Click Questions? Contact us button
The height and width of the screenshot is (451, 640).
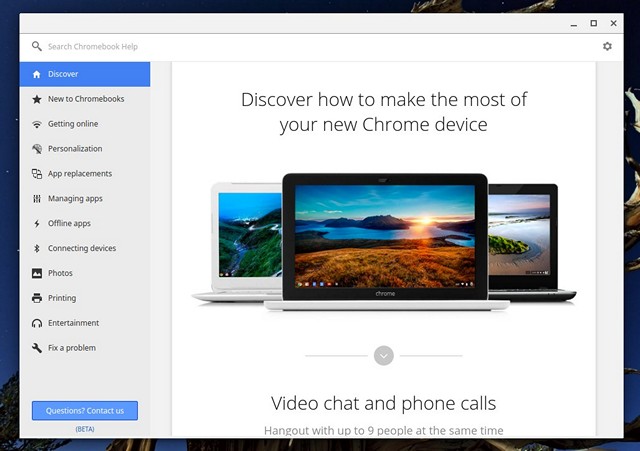click(85, 411)
